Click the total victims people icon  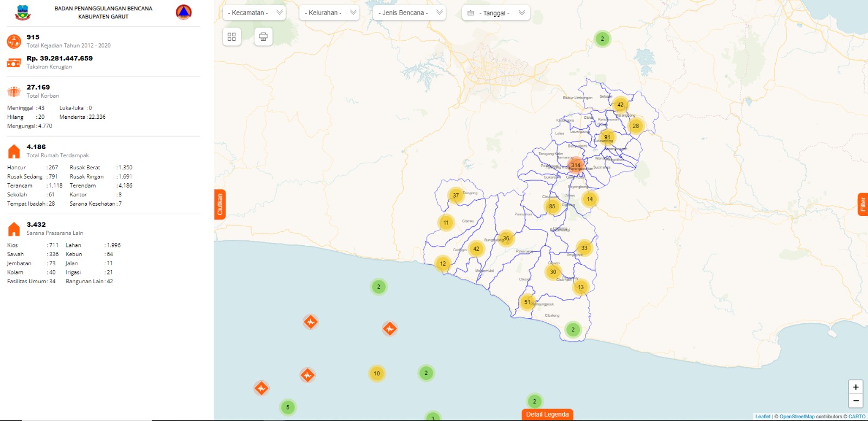14,91
